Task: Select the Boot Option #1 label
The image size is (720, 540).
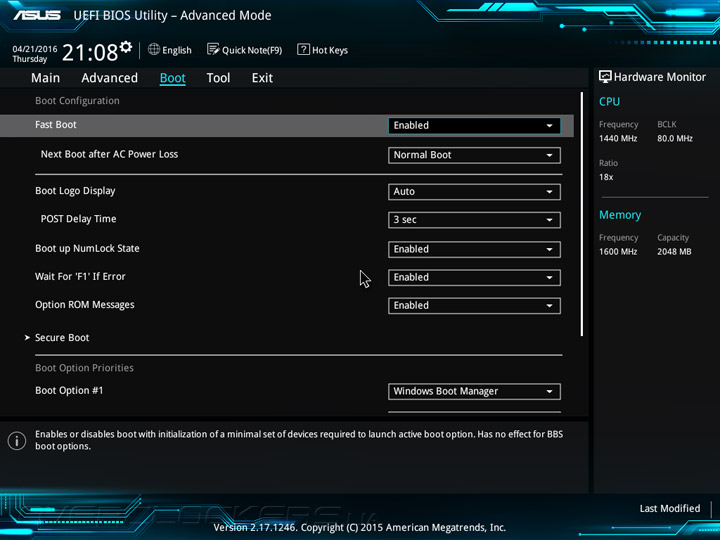Action: [x=69, y=390]
